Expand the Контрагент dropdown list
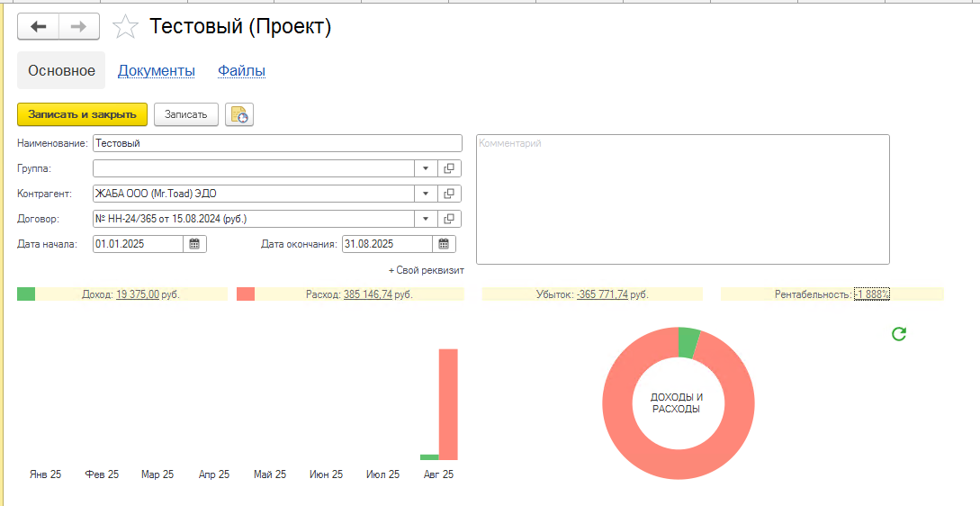 (x=426, y=194)
